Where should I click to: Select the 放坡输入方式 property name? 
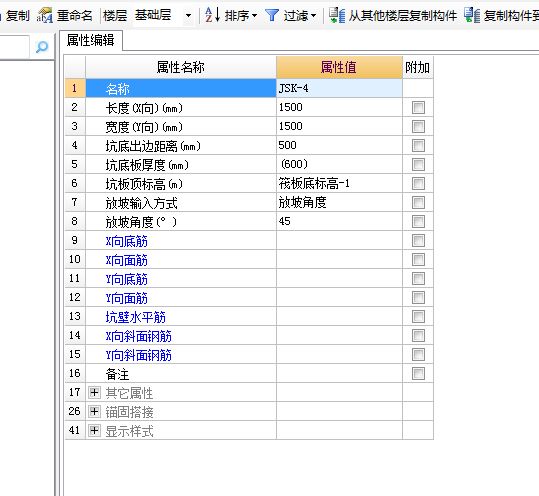[x=141, y=203]
